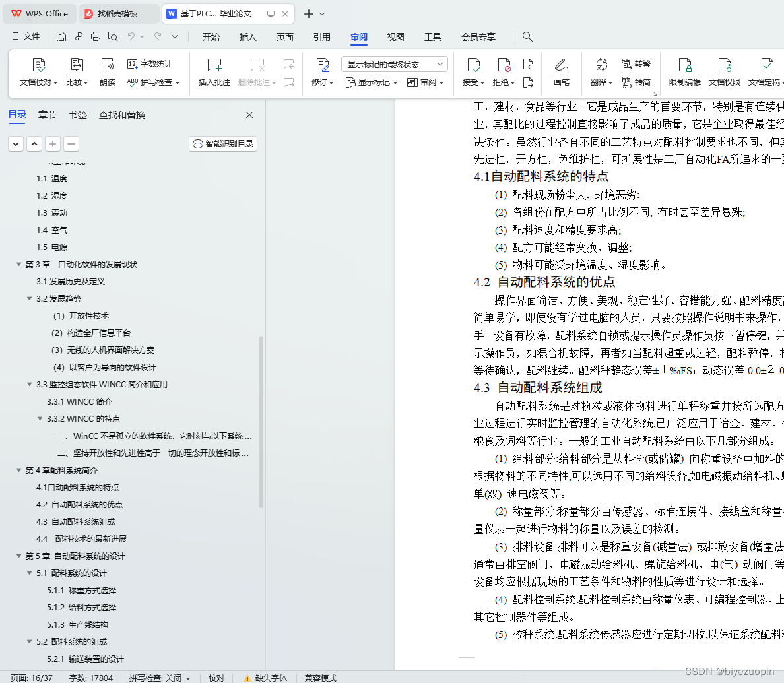
Task: Switch to the 开始 ribbon tab
Action: [211, 37]
